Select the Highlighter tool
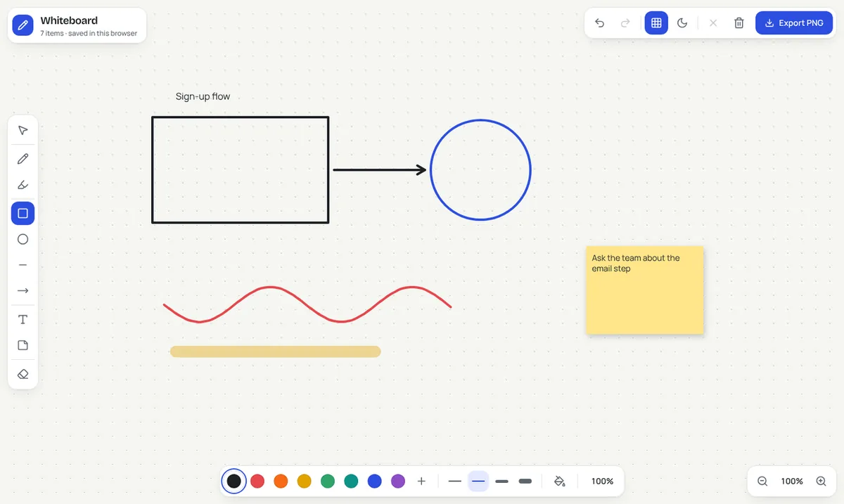844x504 pixels. point(23,186)
